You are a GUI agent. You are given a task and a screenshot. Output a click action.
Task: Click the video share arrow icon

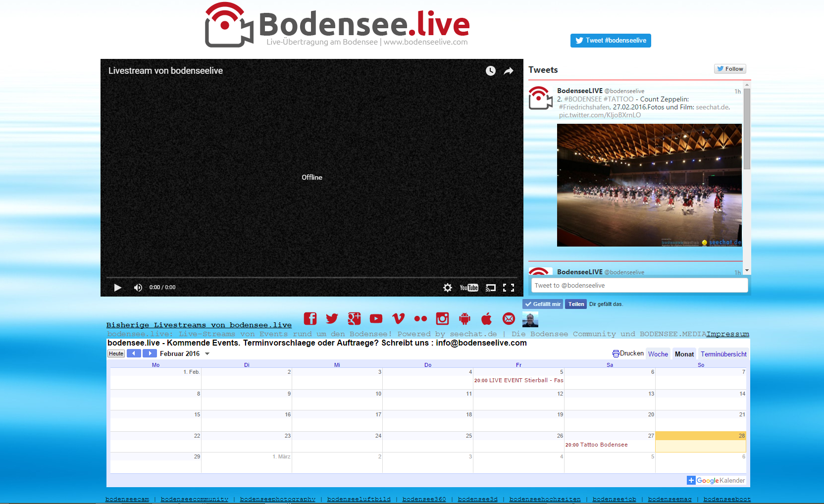coord(509,71)
